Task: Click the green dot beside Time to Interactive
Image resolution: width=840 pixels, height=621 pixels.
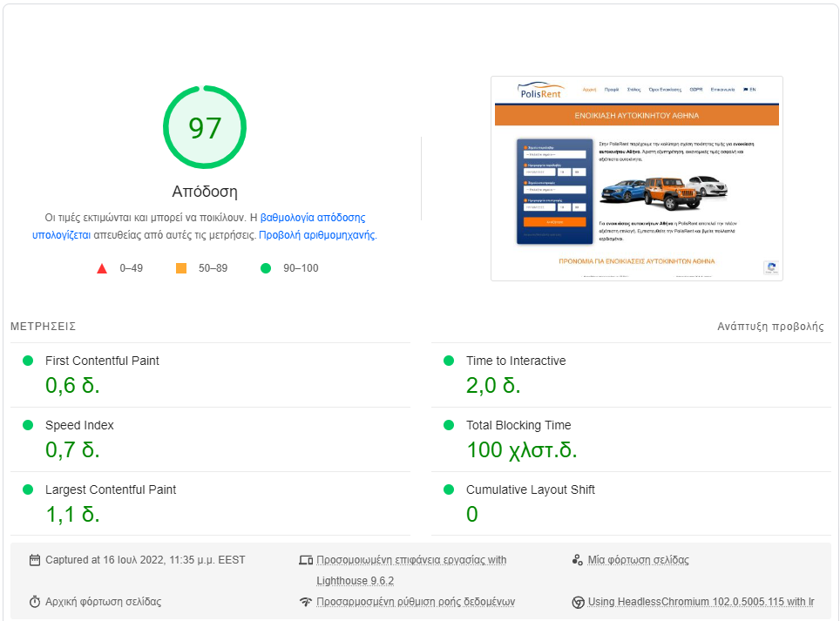Action: pos(449,361)
